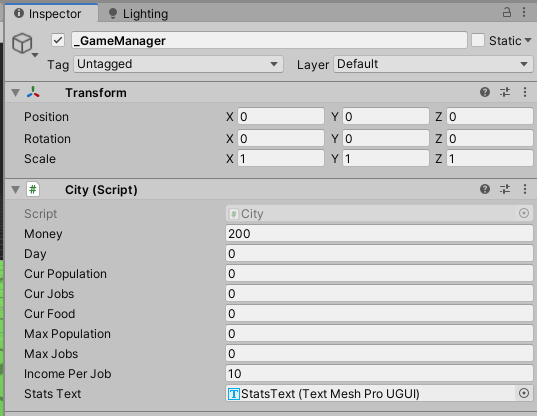The width and height of the screenshot is (537, 416).
Task: Click the Scale X field
Action: coord(281,159)
